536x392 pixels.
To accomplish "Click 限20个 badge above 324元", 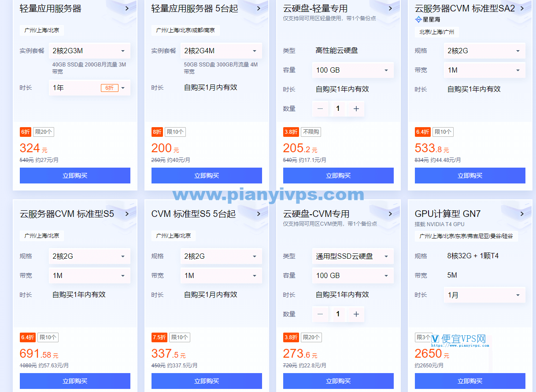I will [43, 132].
